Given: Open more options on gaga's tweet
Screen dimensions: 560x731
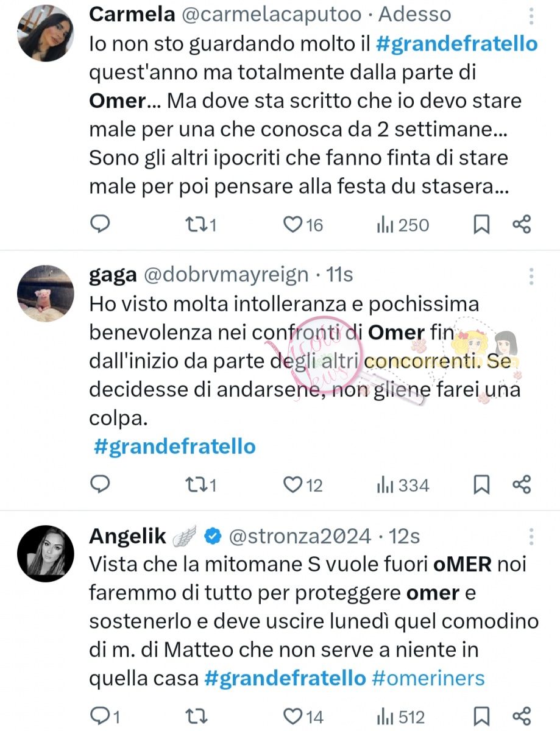Looking at the screenshot, I should [x=531, y=276].
